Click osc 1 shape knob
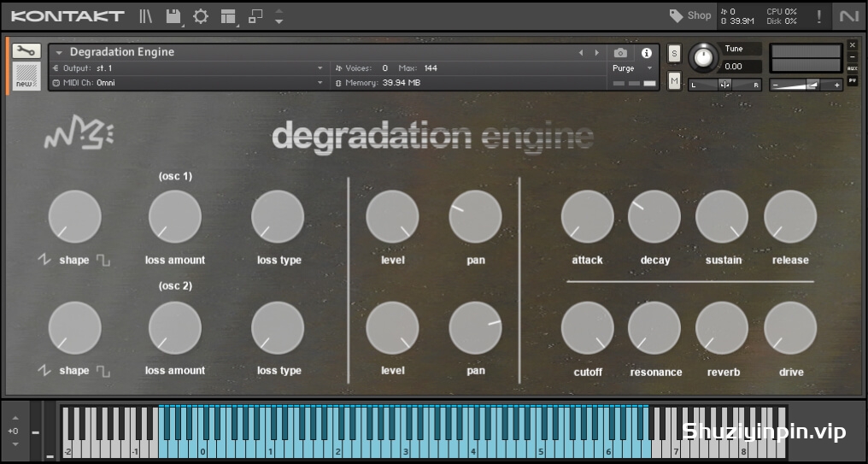Screen dimensions: 868x464 point(74,216)
